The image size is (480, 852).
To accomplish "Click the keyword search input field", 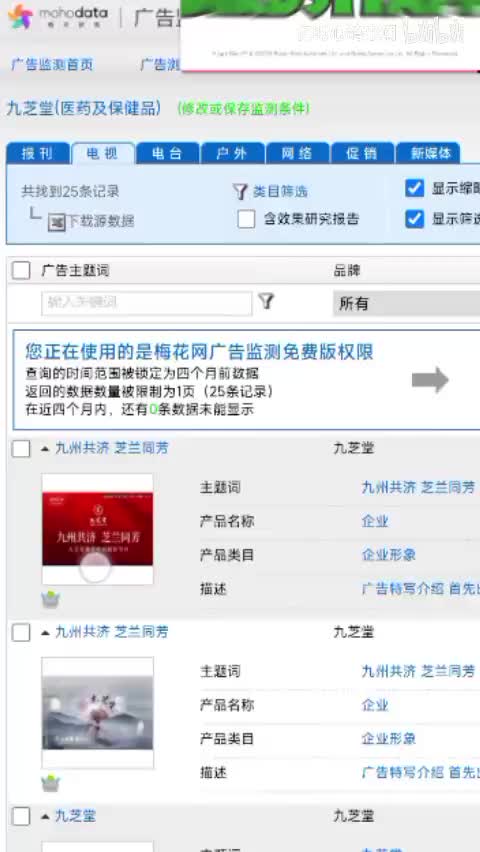I will (x=147, y=303).
